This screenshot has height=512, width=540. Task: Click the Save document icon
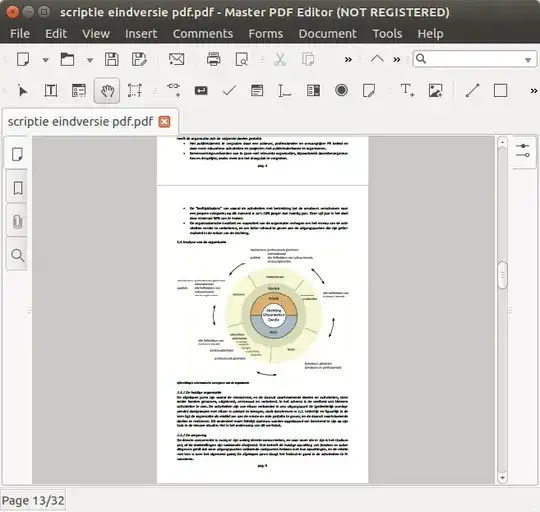(112, 59)
